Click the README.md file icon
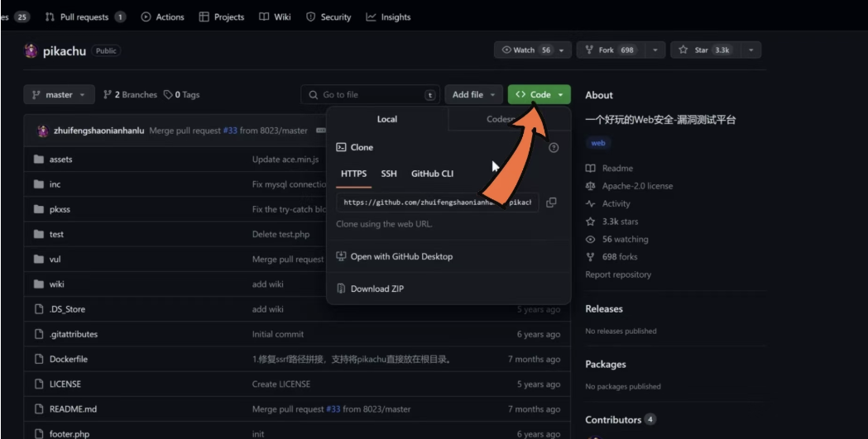 point(39,409)
